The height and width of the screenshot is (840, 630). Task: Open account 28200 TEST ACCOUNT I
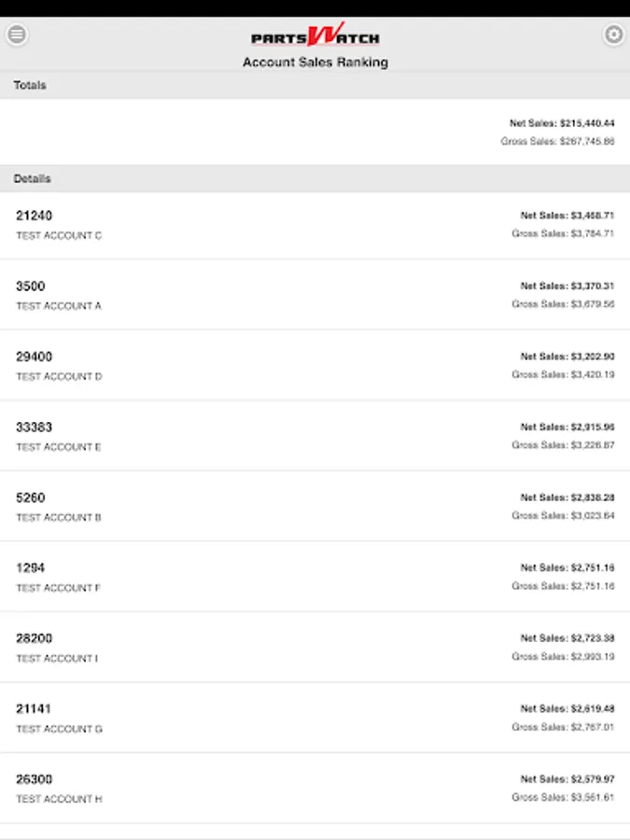(x=315, y=647)
